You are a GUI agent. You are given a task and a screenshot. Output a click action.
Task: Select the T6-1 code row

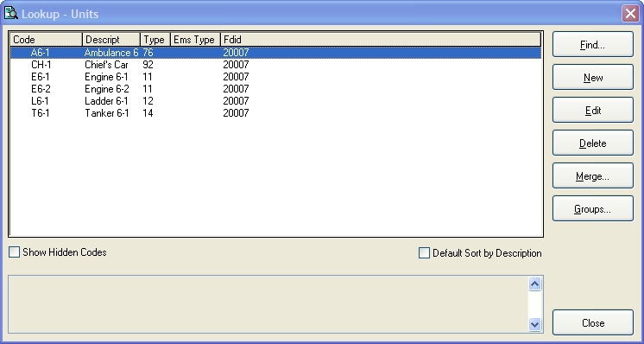[275, 113]
